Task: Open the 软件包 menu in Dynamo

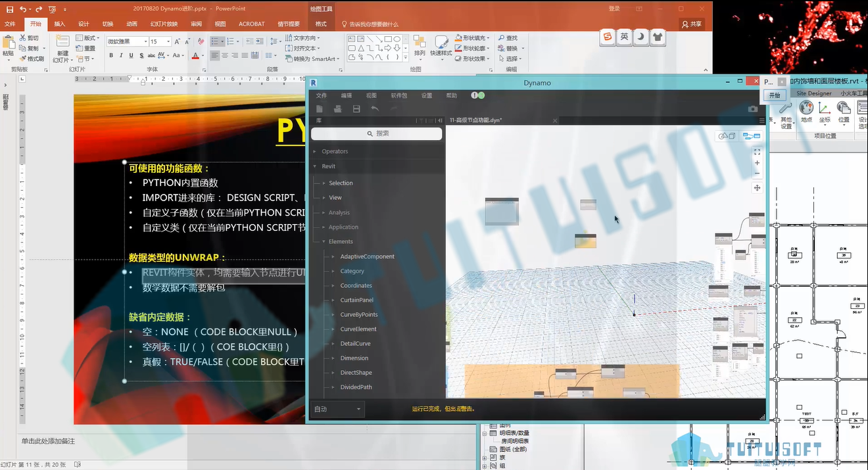Action: pyautogui.click(x=398, y=95)
